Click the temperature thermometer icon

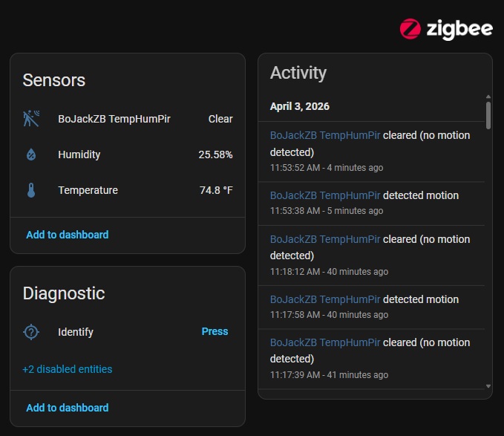(x=31, y=190)
